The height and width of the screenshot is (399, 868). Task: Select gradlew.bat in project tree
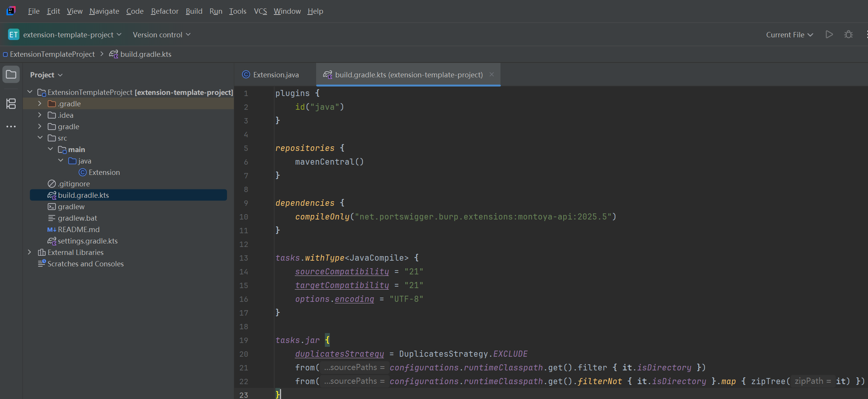[x=77, y=218]
